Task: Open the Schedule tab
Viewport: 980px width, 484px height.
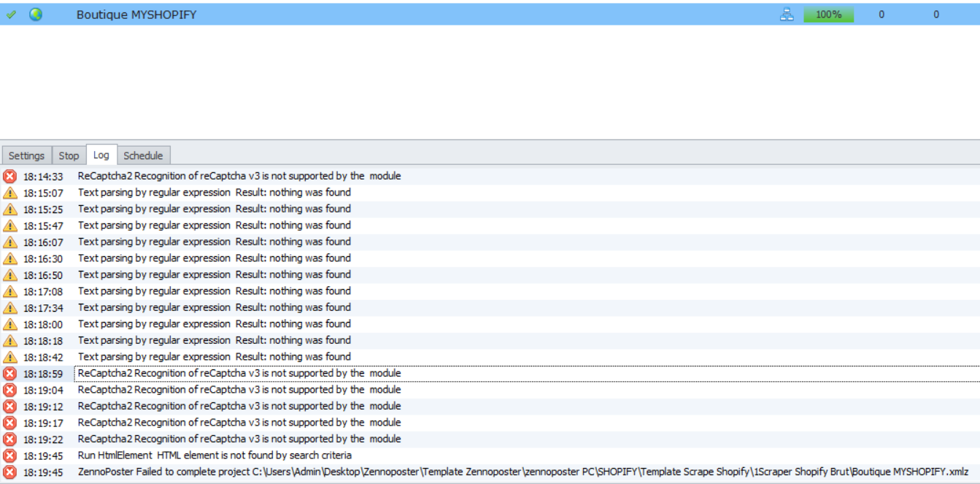Action: coord(143,155)
